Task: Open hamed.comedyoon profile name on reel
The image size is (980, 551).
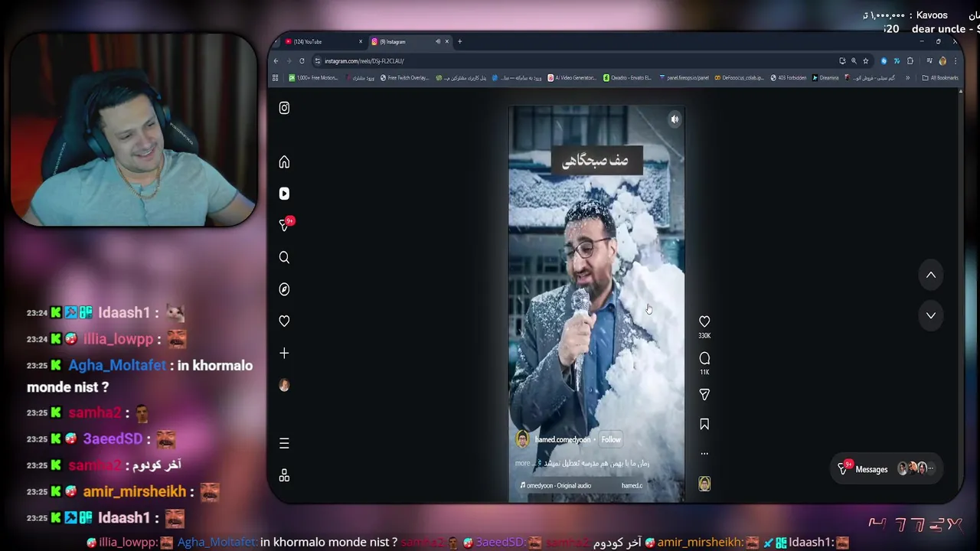Action: click(x=563, y=440)
